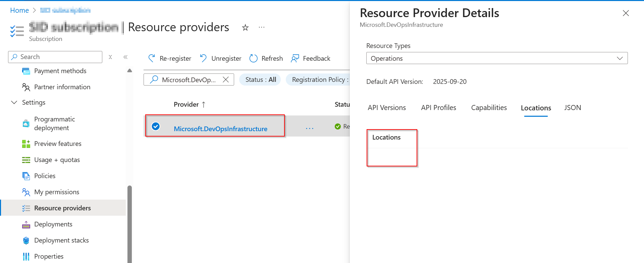This screenshot has width=644, height=263.
Task: Open the Resource Types Operations dropdown
Action: click(x=497, y=58)
